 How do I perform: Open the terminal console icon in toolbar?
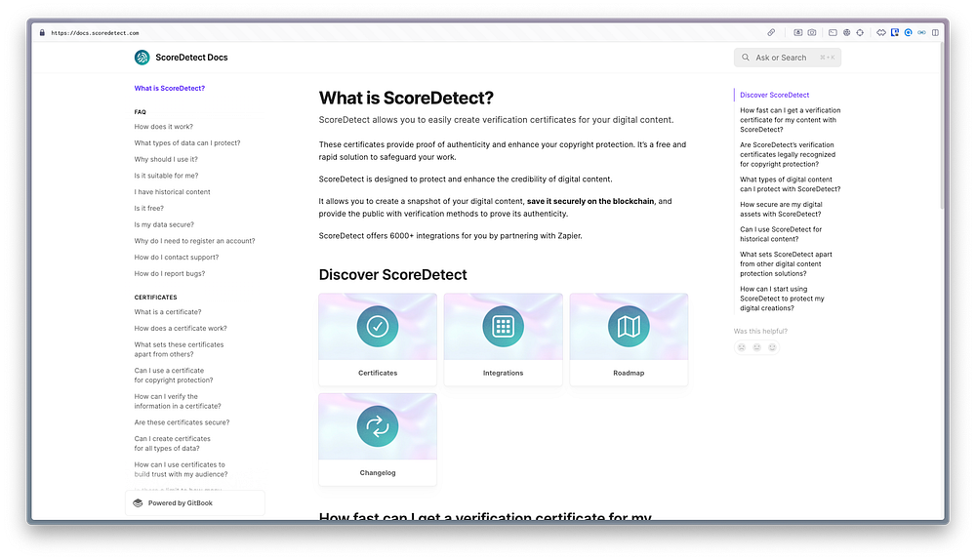pos(833,32)
